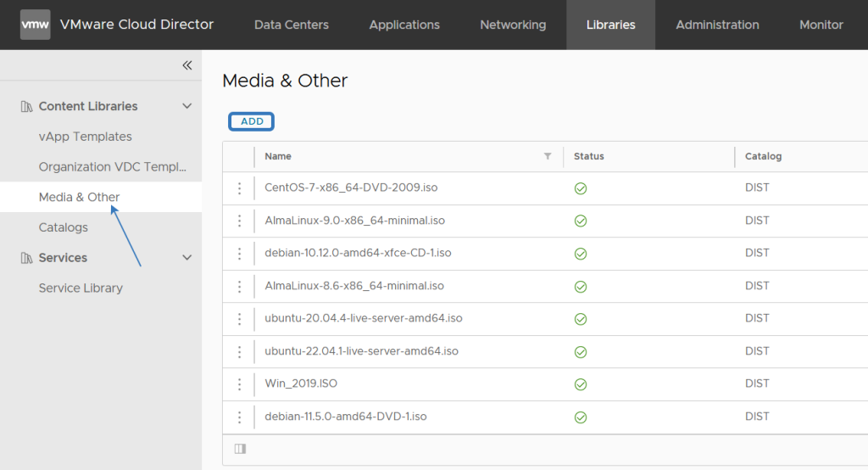Open actions menu for AlmaLinux-8.6-x86_64-minimal.iso
Image resolution: width=868 pixels, height=470 pixels.
coord(239,286)
